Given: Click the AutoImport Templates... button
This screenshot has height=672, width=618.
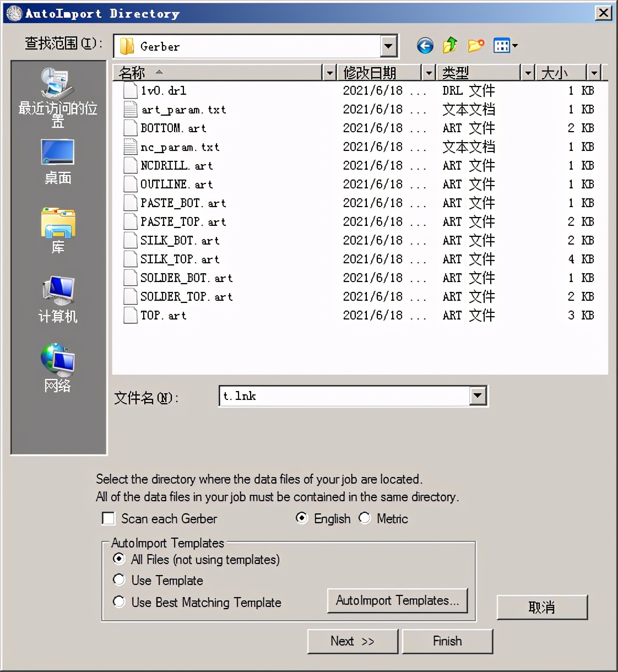Looking at the screenshot, I should click(x=397, y=600).
